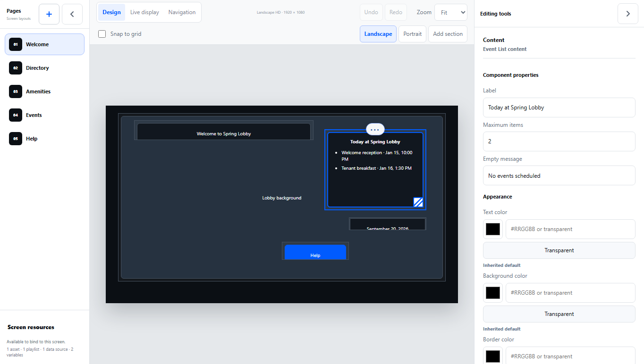
Task: Open the 02 Directory page
Action: pyautogui.click(x=44, y=68)
